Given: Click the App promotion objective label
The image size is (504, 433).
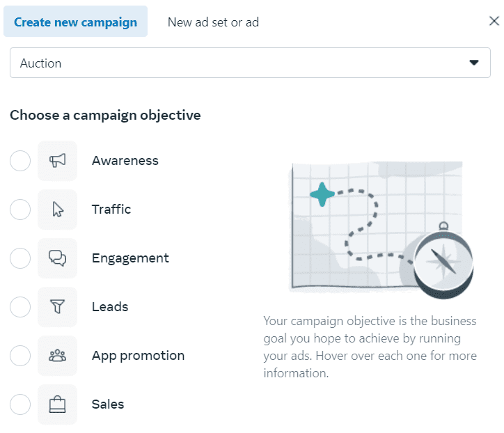Looking at the screenshot, I should [139, 356].
